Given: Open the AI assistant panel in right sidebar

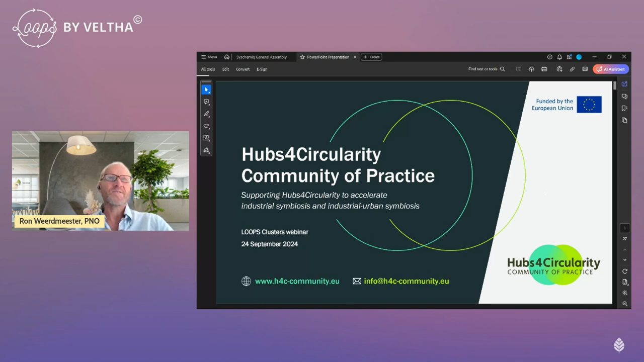Looking at the screenshot, I should 624,84.
